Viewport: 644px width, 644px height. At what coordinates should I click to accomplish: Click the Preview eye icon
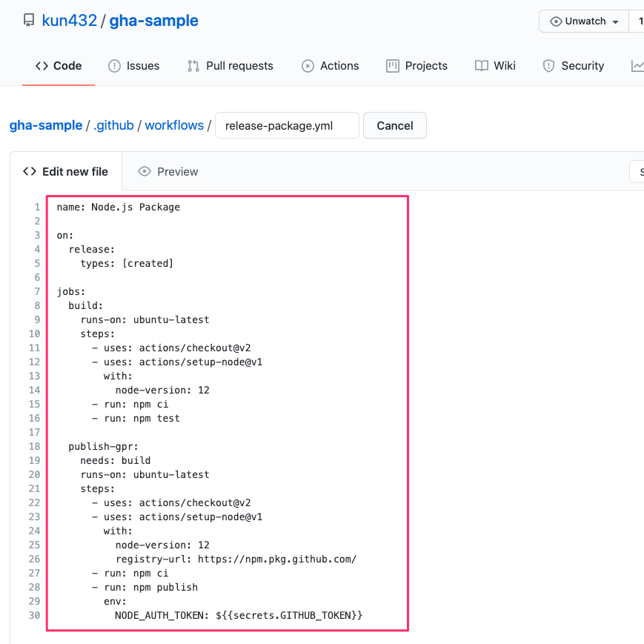tap(145, 171)
